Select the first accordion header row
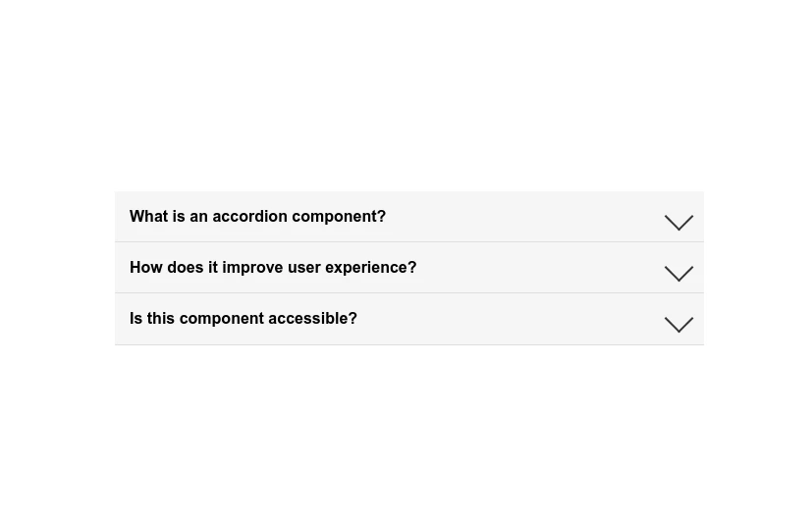812x520 pixels. [x=408, y=217]
